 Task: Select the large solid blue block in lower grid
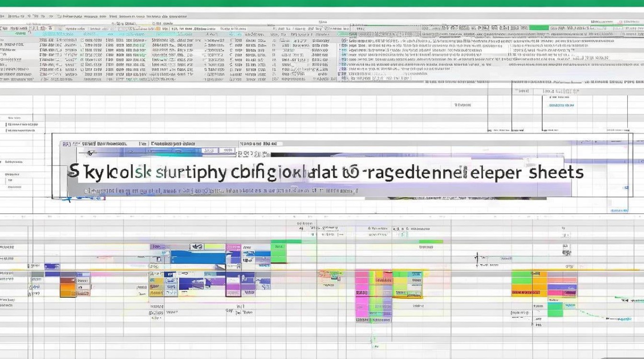198,258
